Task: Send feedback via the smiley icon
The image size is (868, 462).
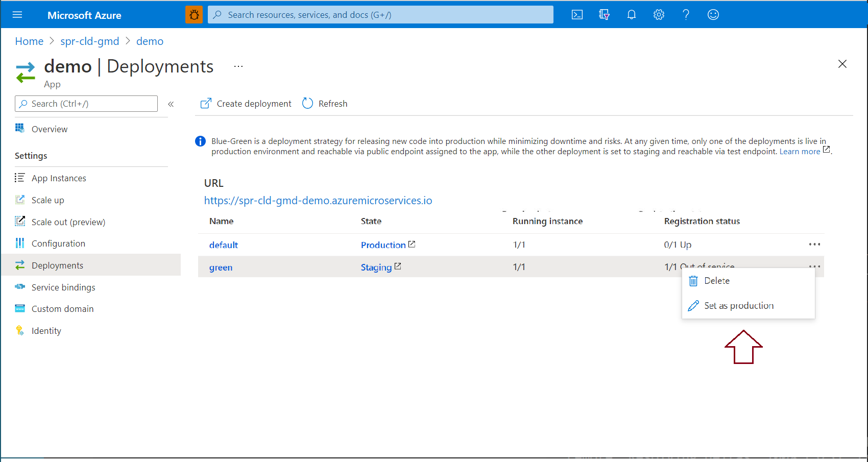Action: (x=713, y=14)
